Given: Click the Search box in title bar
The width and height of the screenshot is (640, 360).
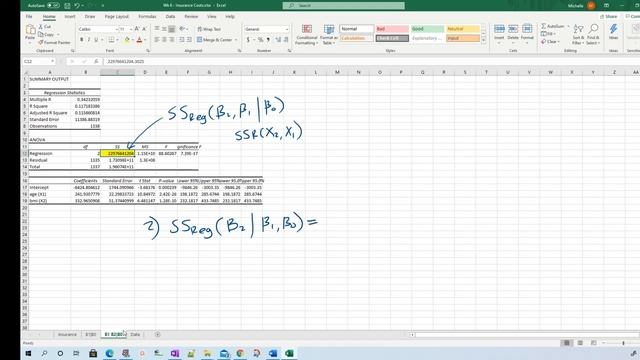Looking at the screenshot, I should tap(344, 5).
